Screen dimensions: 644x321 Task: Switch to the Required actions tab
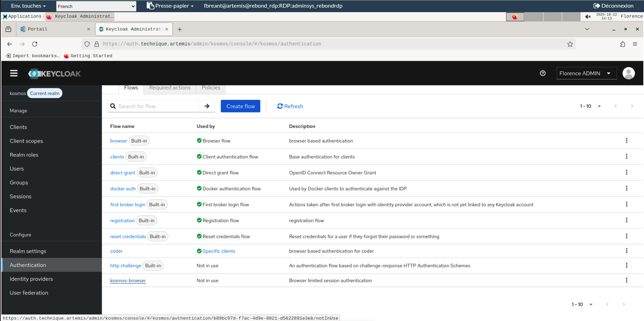point(170,88)
